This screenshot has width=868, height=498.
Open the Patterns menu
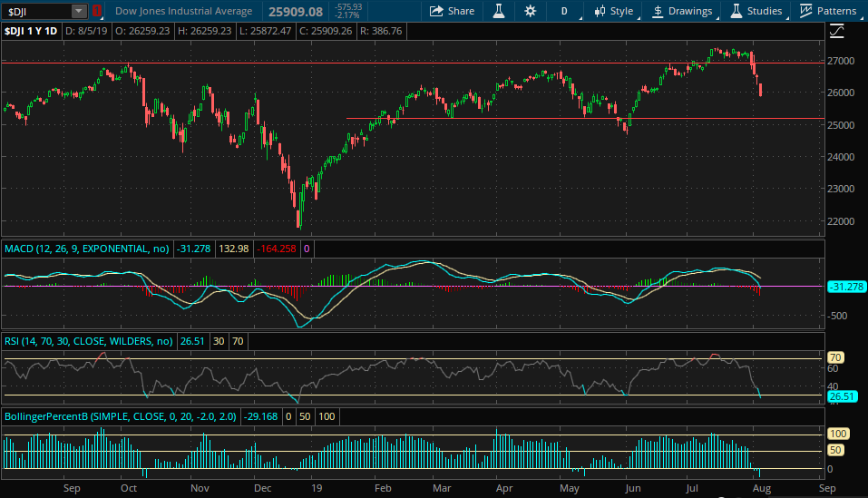click(828, 11)
